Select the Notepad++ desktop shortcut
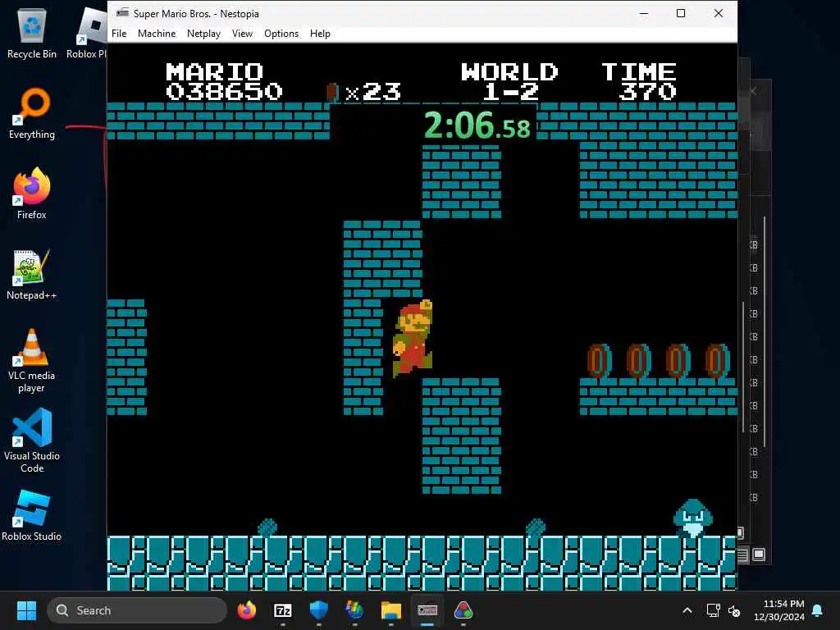This screenshot has height=630, width=840. coord(32,274)
